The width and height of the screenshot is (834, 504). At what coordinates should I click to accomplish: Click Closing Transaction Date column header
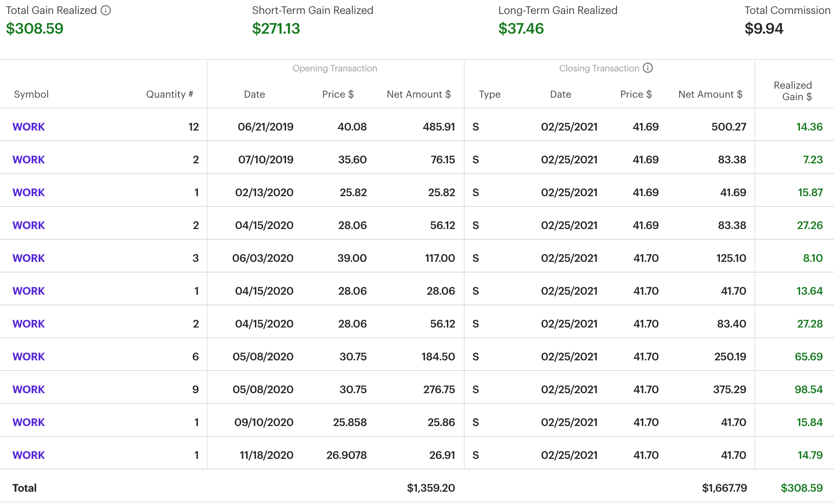(x=560, y=94)
